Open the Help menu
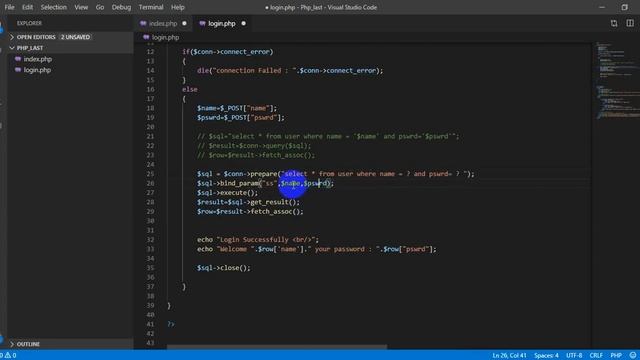Screen dimensions: 640x360 pos(178,7)
